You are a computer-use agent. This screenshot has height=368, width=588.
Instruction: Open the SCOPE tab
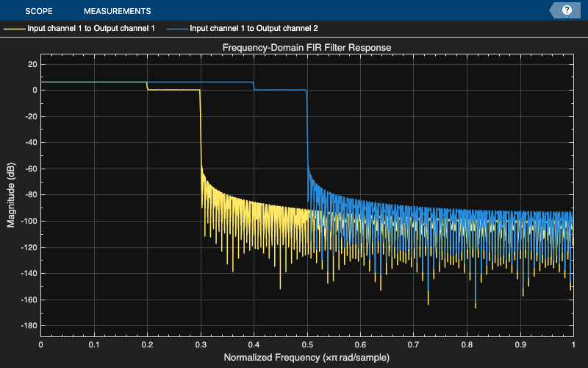pyautogui.click(x=39, y=11)
